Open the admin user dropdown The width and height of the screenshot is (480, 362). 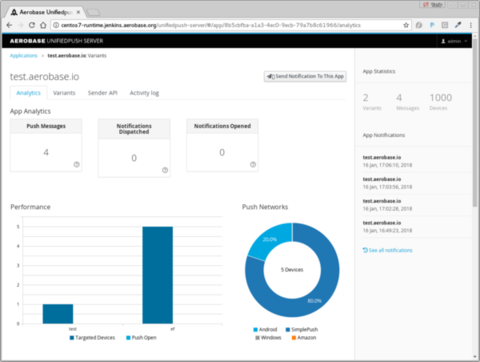[454, 41]
